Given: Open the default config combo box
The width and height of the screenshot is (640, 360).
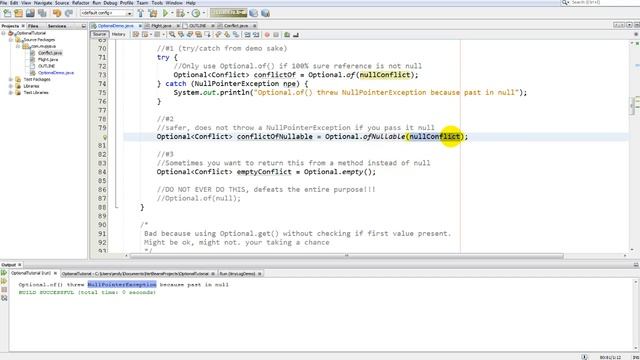Looking at the screenshot, I should (107, 13).
